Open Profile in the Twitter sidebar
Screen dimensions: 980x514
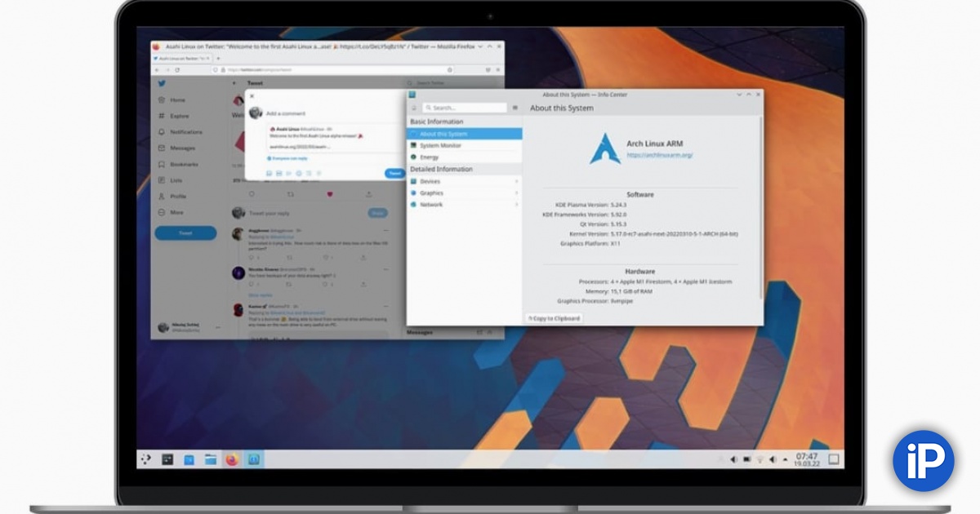(x=172, y=196)
